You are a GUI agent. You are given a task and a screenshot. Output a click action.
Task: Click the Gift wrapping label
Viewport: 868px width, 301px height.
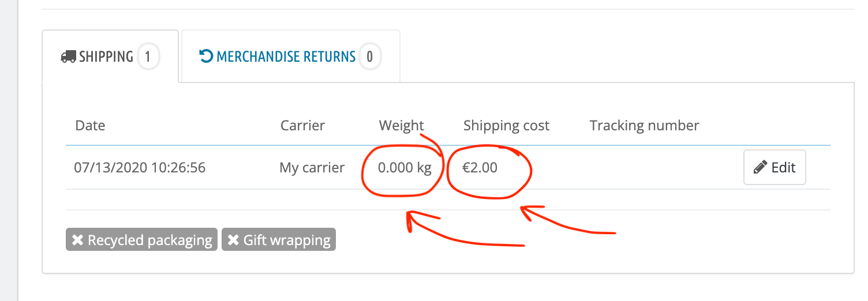point(286,240)
